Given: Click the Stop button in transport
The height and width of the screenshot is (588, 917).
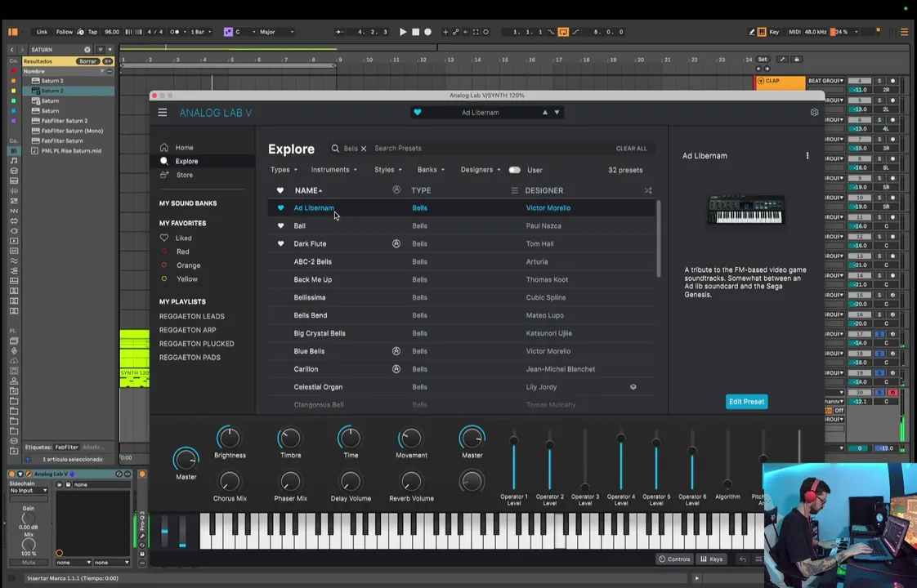Looking at the screenshot, I should pyautogui.click(x=416, y=32).
